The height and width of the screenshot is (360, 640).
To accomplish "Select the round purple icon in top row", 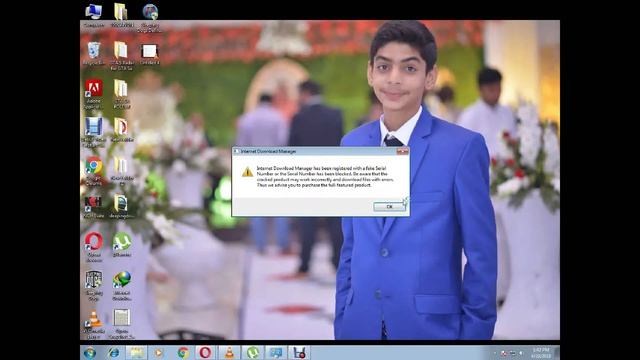I will (x=150, y=17).
